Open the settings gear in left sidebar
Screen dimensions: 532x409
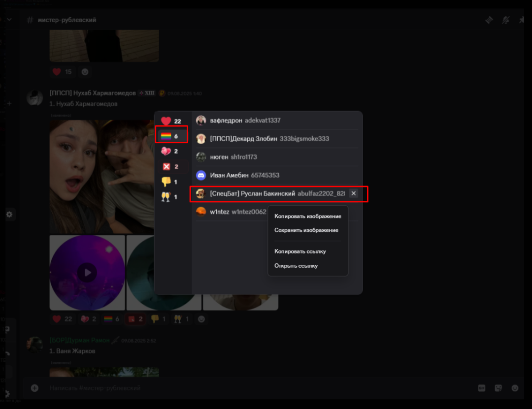[x=9, y=214]
